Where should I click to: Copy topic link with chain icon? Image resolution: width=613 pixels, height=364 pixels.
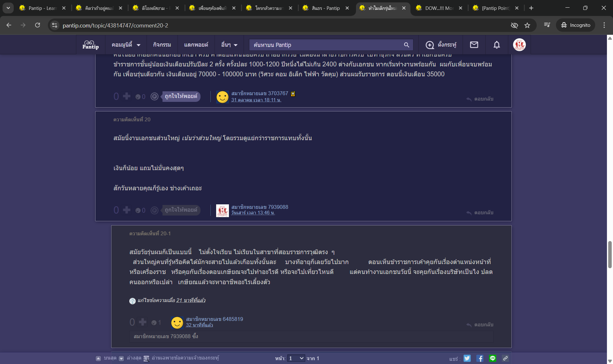coord(505,358)
